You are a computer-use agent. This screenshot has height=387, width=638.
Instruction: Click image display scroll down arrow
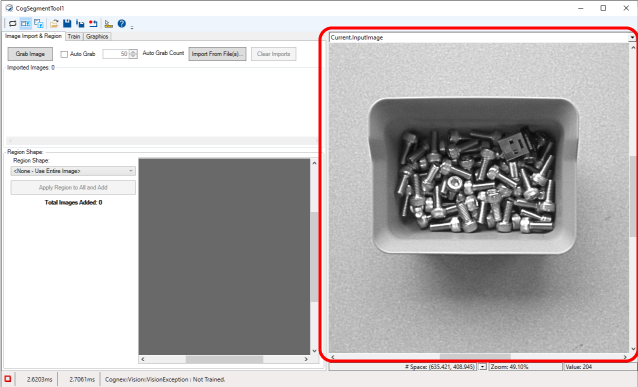[633, 349]
